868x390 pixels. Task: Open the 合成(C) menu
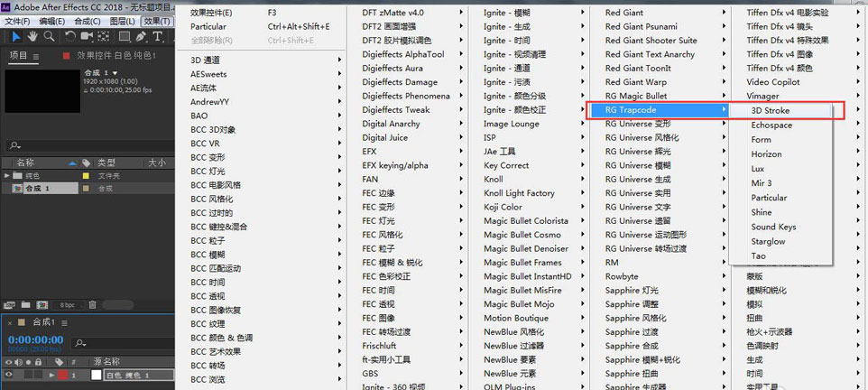(88, 21)
